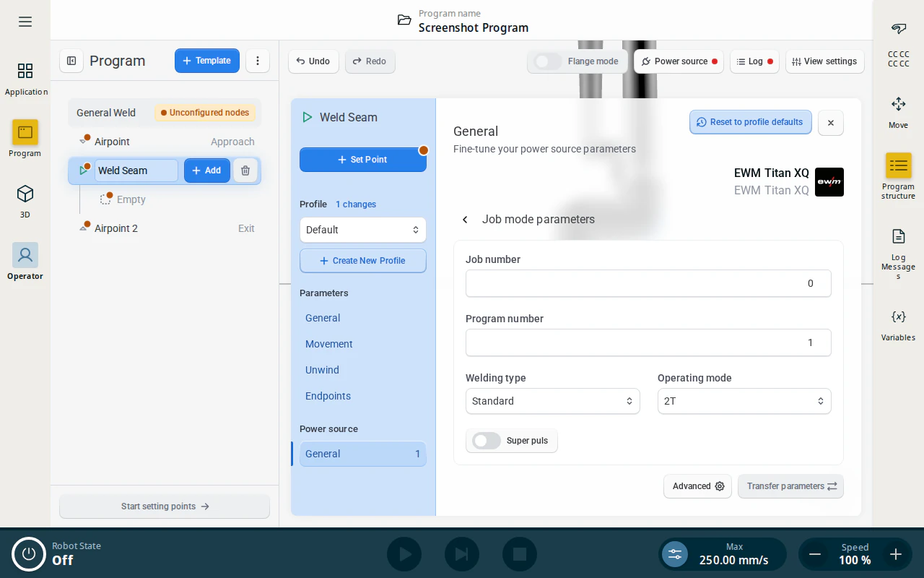
Task: Click Create New Profile
Action: click(363, 261)
